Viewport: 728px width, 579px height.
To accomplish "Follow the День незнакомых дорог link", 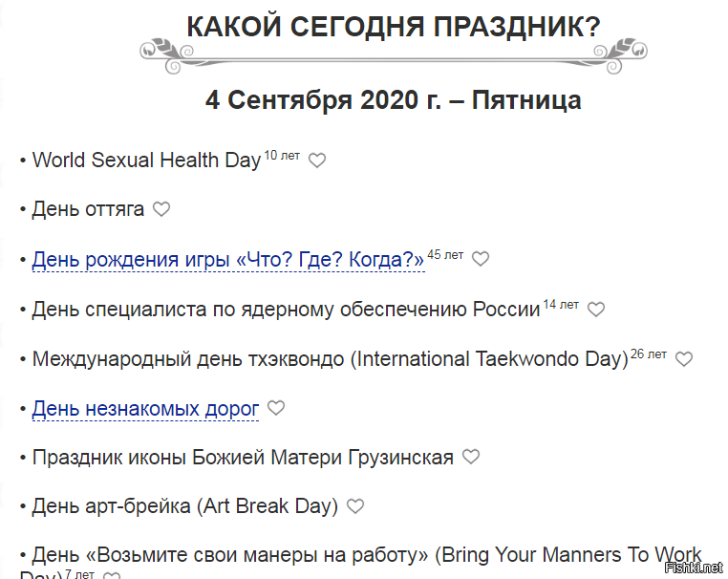I will [x=145, y=409].
